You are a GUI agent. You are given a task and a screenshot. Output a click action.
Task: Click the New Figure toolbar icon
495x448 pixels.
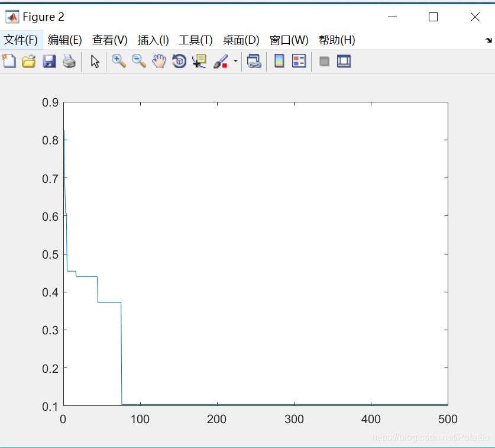[9, 61]
